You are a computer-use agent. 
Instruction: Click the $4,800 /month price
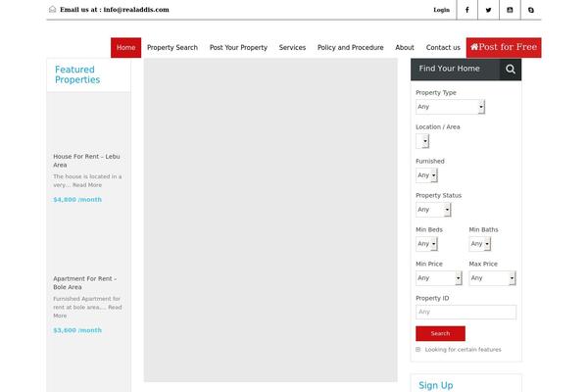77,200
